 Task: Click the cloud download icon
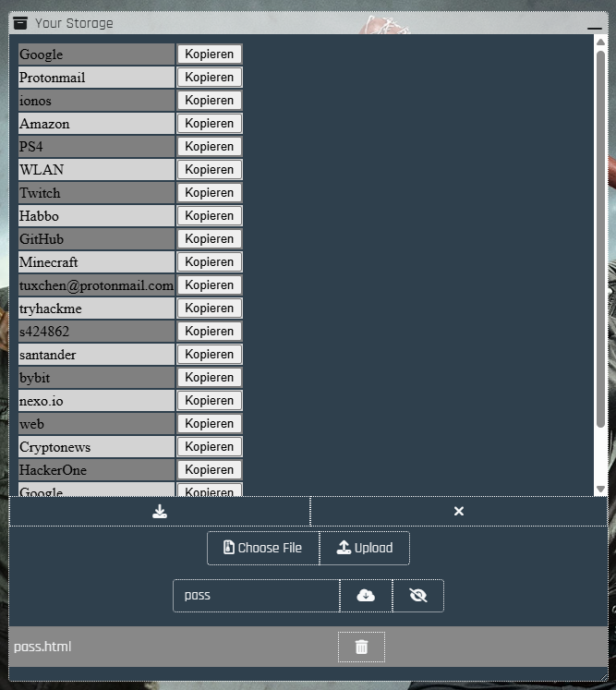pos(366,596)
